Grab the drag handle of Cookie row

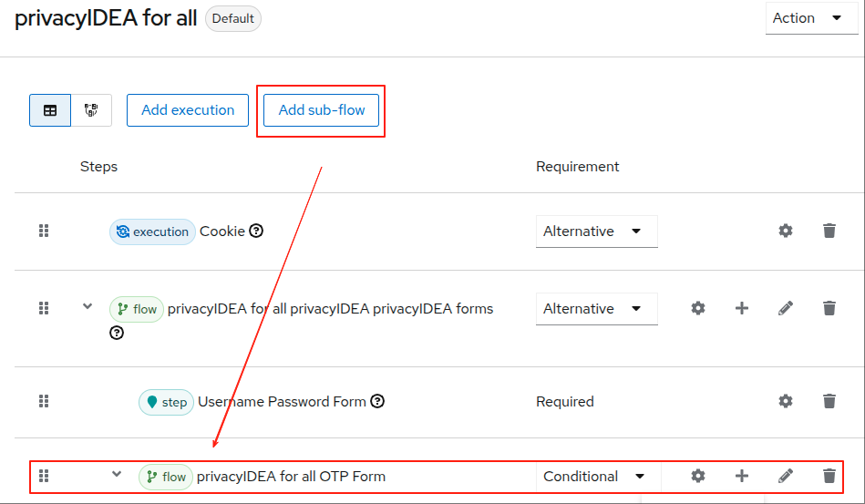tap(43, 231)
